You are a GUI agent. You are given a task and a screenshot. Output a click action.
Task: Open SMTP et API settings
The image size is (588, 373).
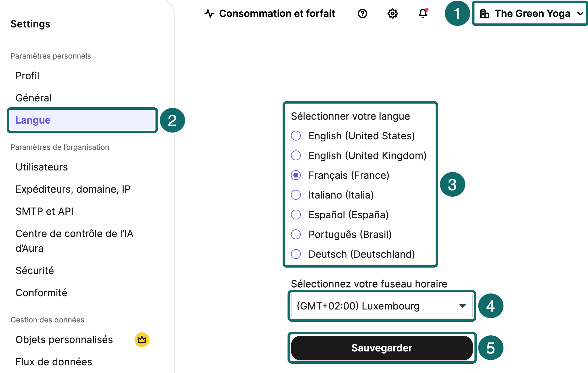click(44, 211)
